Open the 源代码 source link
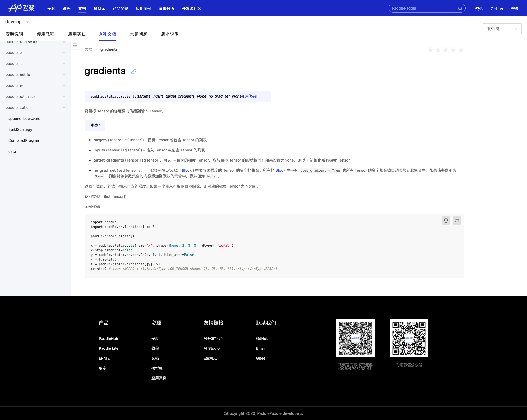 [250, 96]
